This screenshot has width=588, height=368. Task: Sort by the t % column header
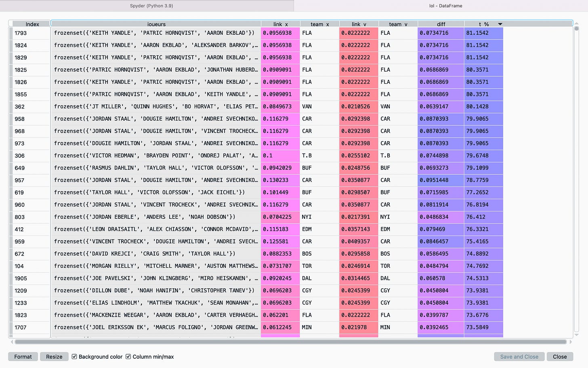(x=484, y=24)
